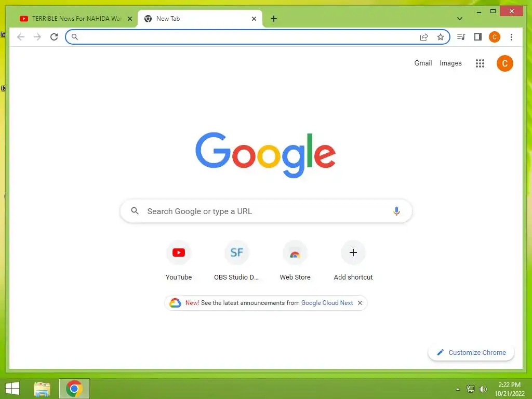Follow the Google Cloud Next link

coord(327,303)
